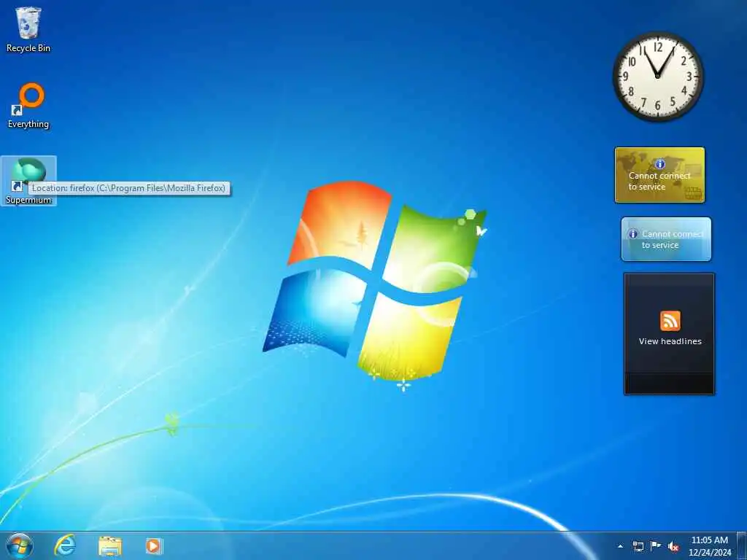The image size is (747, 560).
Task: Click the Show desktop strip
Action: click(x=741, y=545)
